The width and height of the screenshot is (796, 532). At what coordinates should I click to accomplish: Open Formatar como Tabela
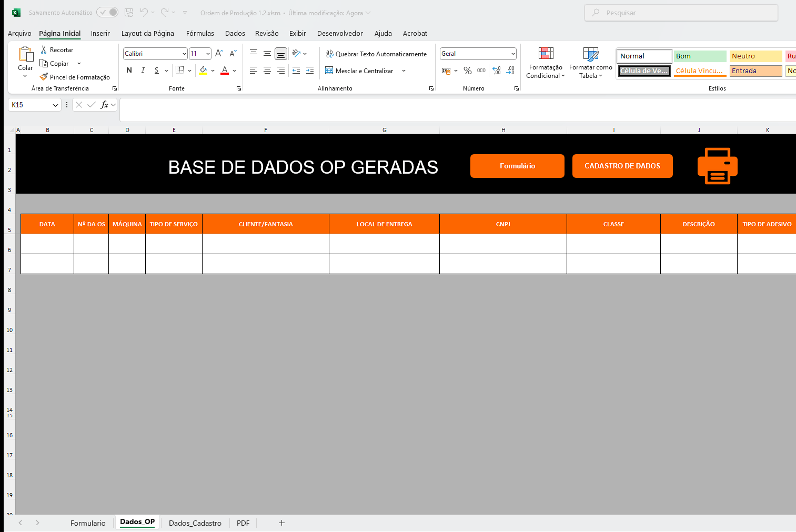tap(591, 63)
